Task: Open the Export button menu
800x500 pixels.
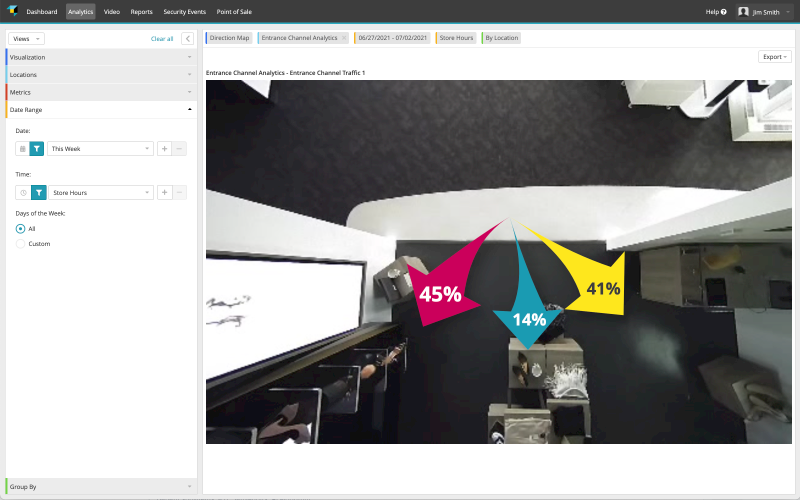Action: pos(775,57)
